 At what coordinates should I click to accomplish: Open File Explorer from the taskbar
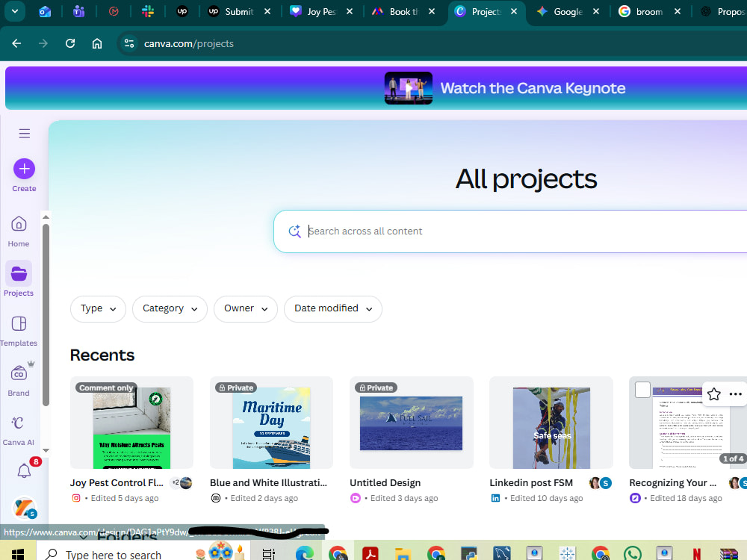tap(403, 554)
